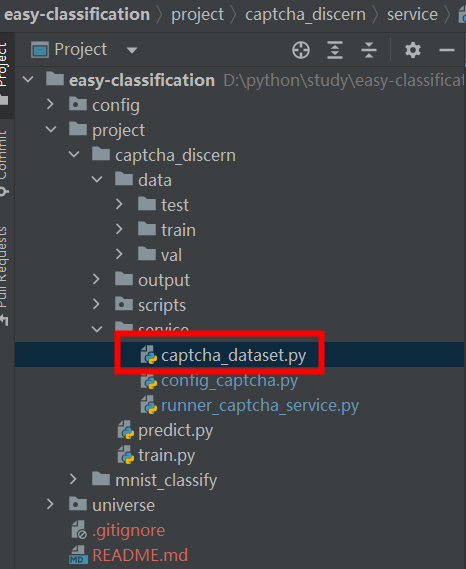The image size is (466, 569).
Task: Collapse the captcha_discern folder chevron
Action: click(74, 155)
